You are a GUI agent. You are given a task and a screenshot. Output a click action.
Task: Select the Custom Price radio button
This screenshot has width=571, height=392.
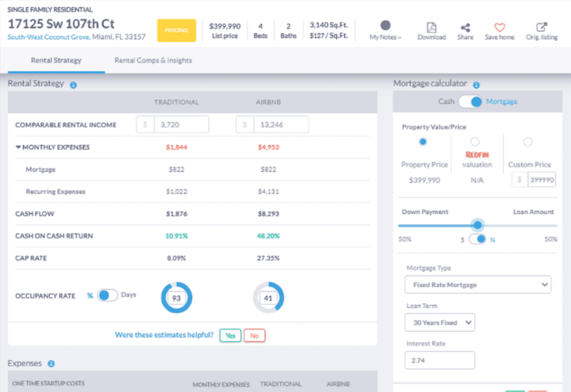[528, 141]
